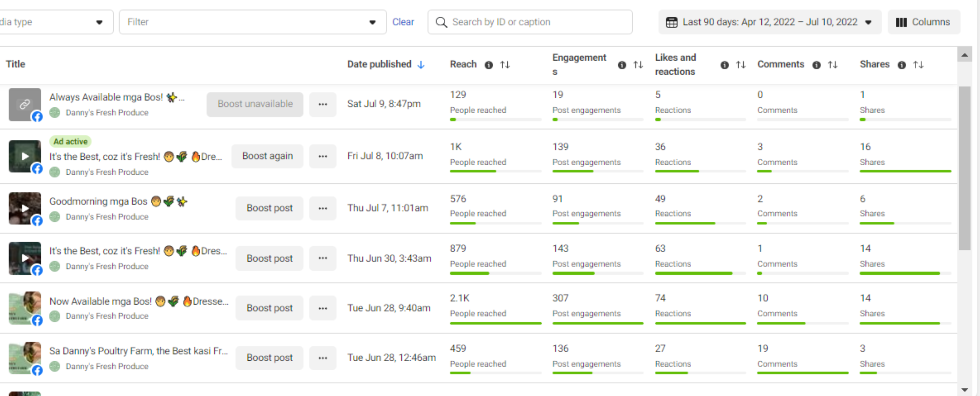980x396 pixels.
Task: Sort by Reach column arrows
Action: coord(505,65)
